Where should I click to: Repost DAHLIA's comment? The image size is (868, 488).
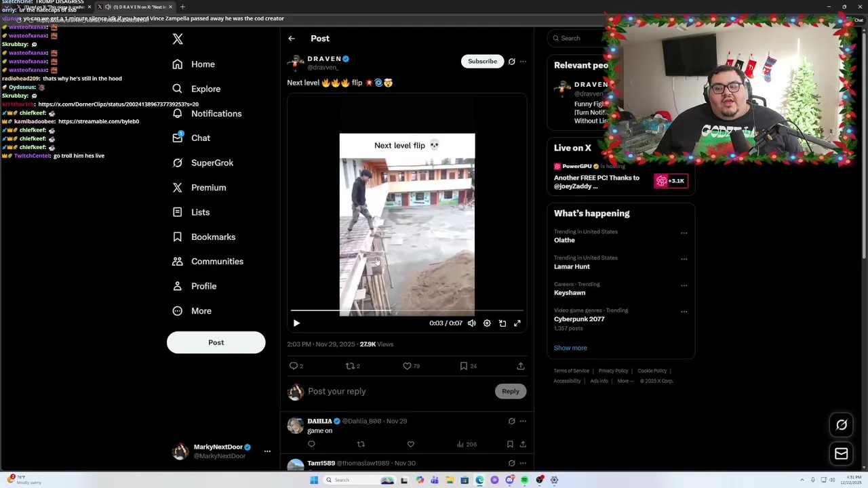click(361, 445)
